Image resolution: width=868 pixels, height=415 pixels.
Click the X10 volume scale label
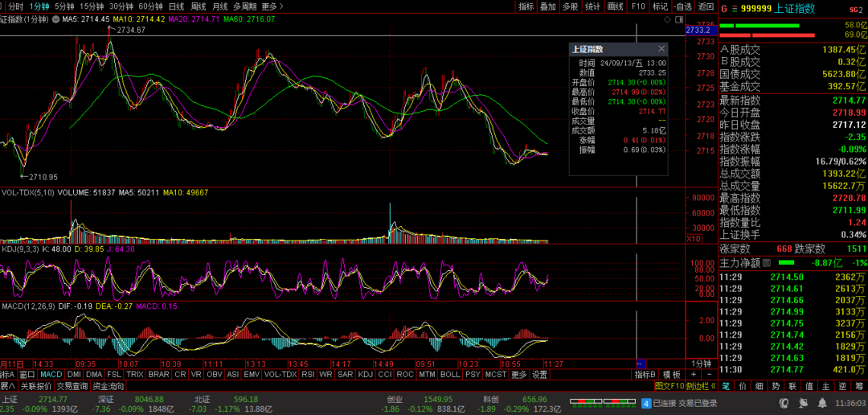click(693, 238)
